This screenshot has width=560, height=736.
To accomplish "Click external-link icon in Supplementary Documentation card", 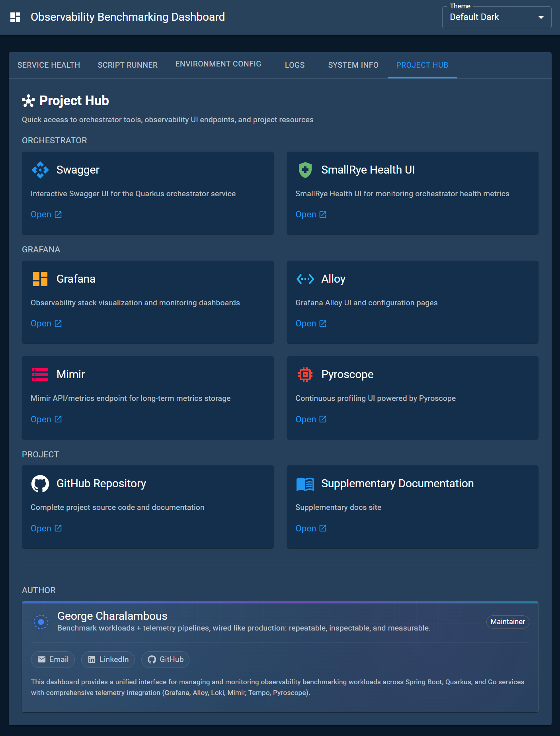I will coord(323,528).
